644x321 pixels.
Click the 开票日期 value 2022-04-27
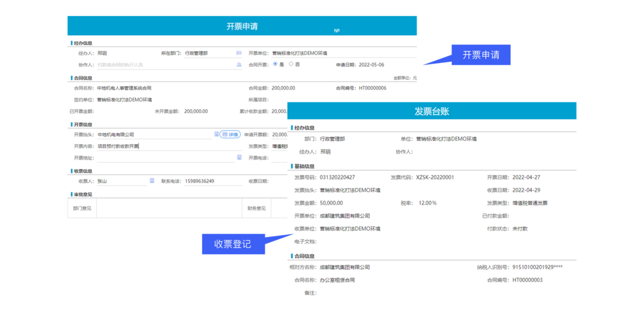coord(526,178)
